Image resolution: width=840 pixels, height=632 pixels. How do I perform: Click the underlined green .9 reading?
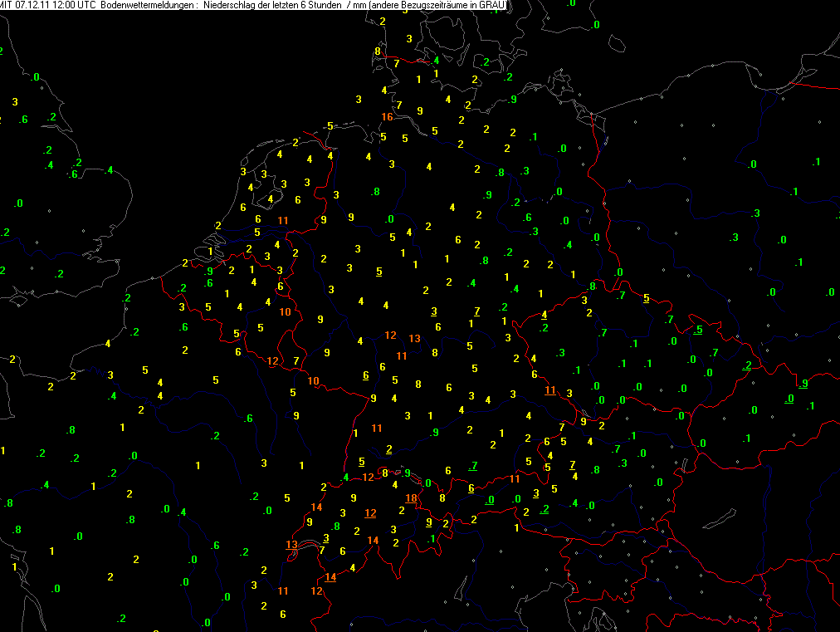803,383
